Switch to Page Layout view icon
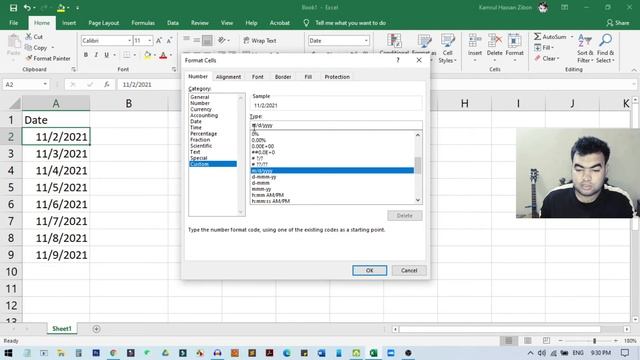This screenshot has height=360, width=640. click(528, 340)
